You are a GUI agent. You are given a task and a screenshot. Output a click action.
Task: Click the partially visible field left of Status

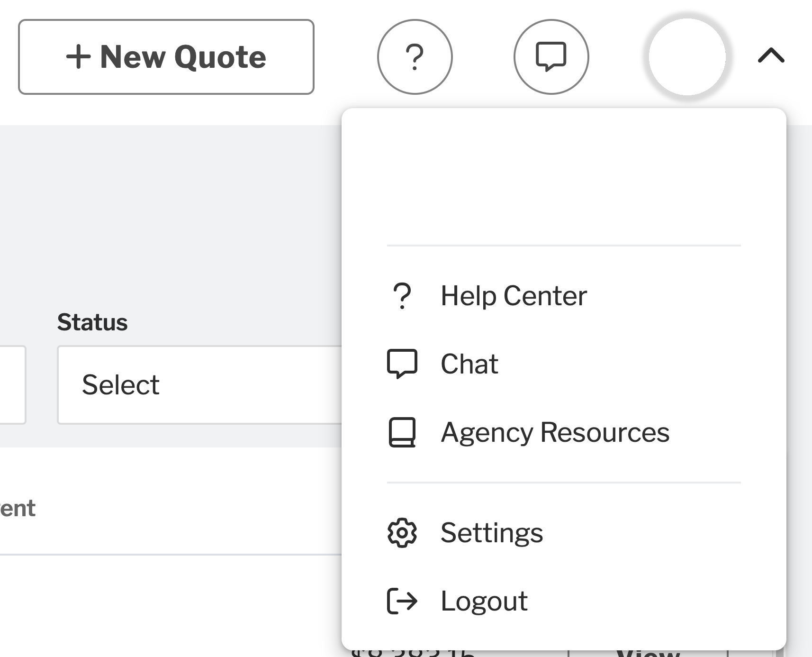pos(12,384)
